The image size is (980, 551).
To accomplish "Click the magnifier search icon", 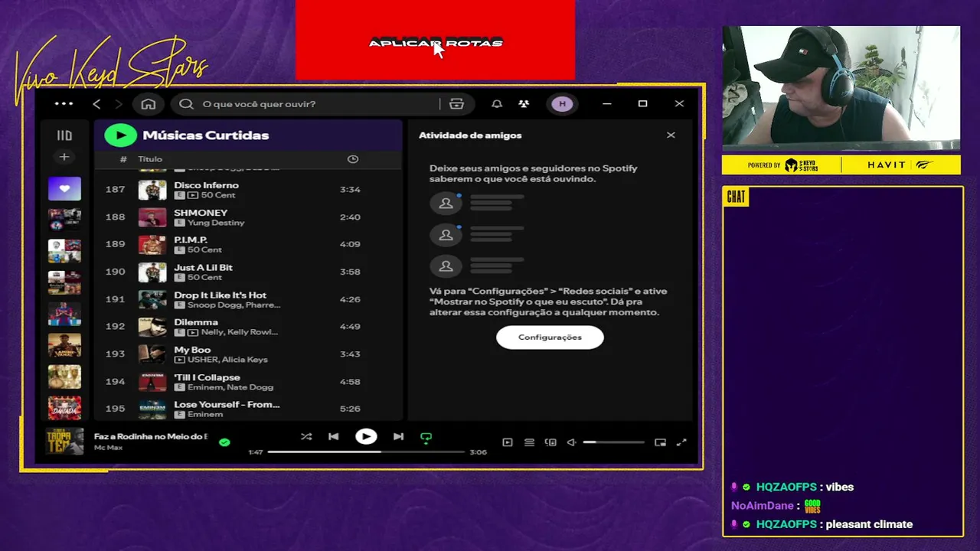I will coord(186,104).
